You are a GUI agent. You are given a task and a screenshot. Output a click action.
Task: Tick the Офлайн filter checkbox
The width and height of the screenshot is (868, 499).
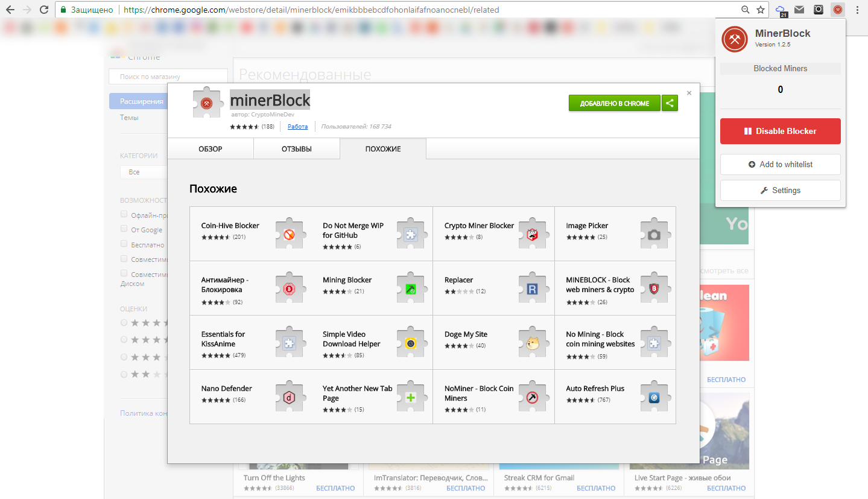click(124, 214)
